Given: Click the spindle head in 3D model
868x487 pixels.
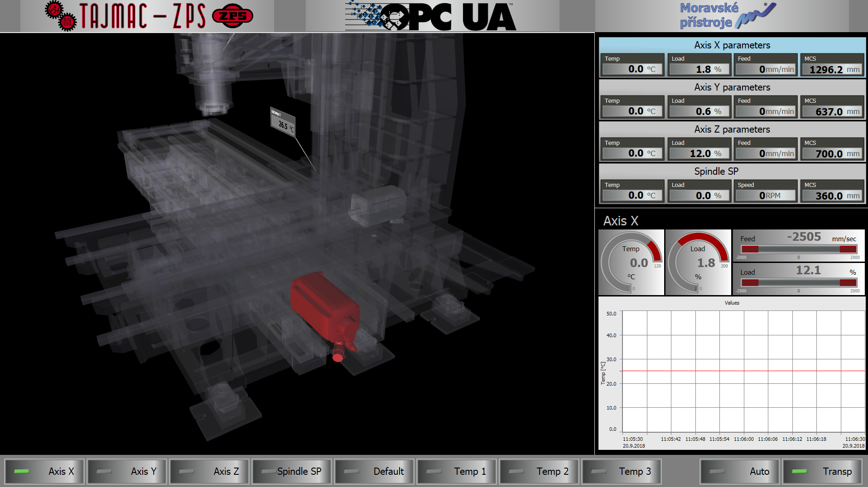Looking at the screenshot, I should (x=212, y=91).
